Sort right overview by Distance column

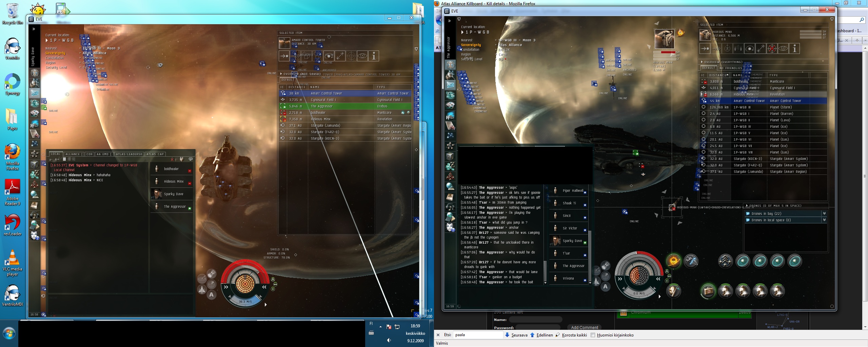(x=718, y=75)
